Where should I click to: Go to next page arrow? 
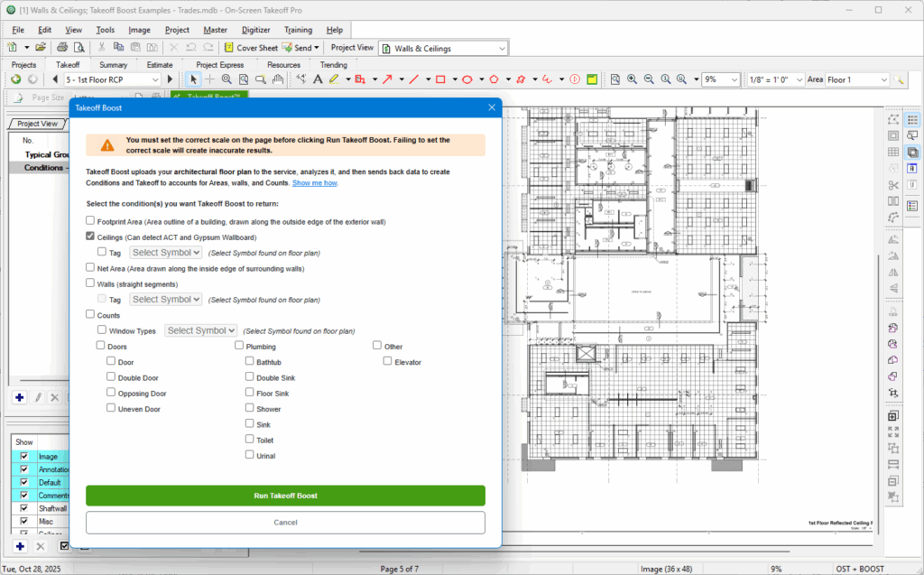tap(170, 79)
